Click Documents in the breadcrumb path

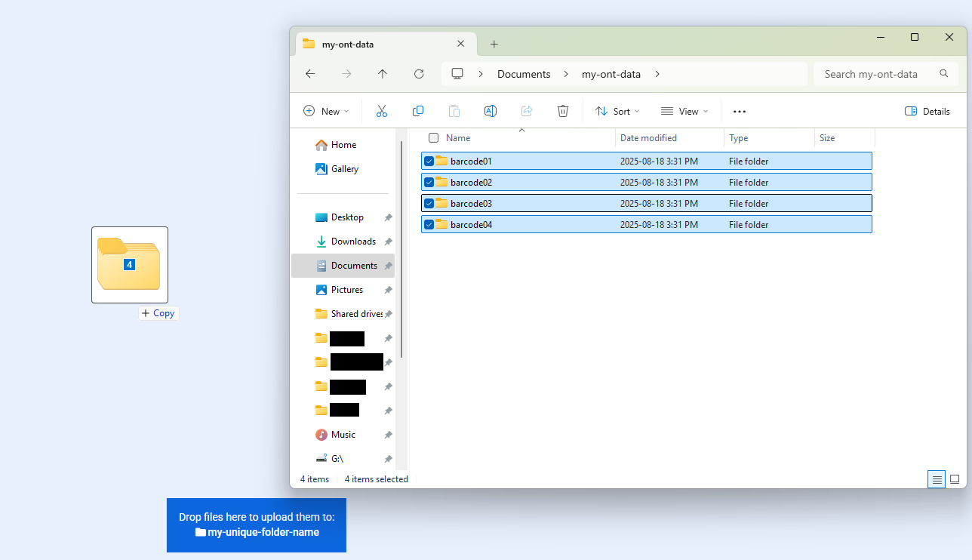tap(524, 74)
